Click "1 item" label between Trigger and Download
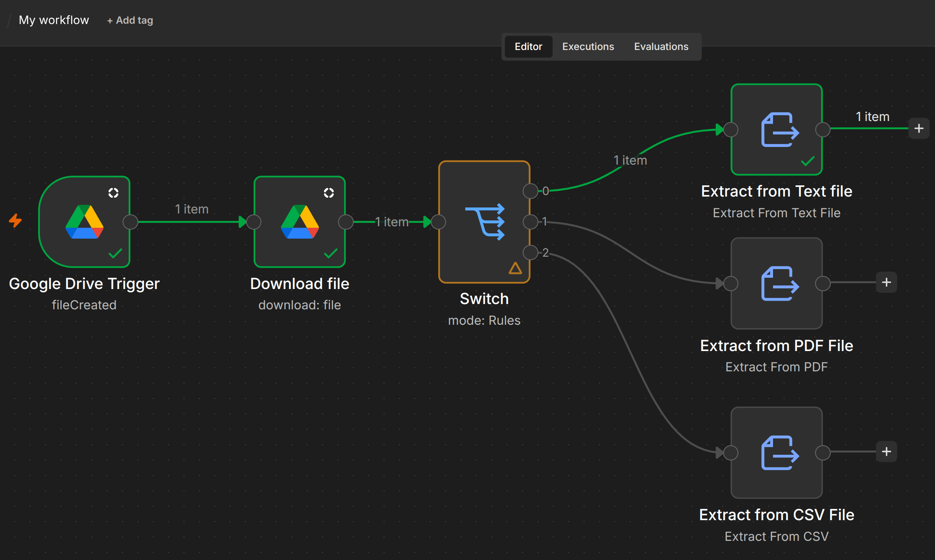Screen dimensions: 935x560 192,209
